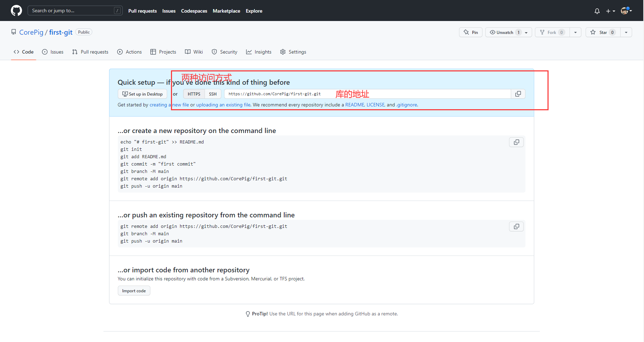Open the first-git repository link

61,32
